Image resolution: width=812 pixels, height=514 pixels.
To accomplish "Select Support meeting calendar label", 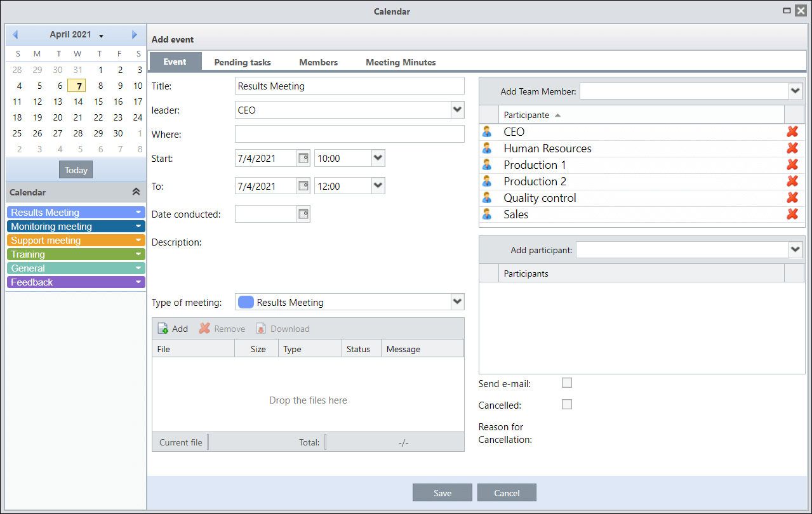I will pos(46,241).
